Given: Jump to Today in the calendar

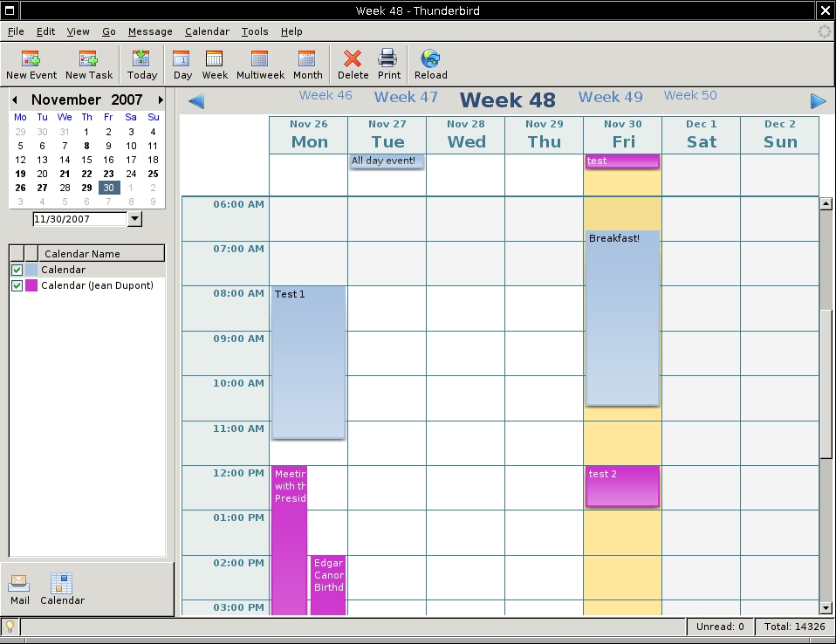Looking at the screenshot, I should coord(142,65).
